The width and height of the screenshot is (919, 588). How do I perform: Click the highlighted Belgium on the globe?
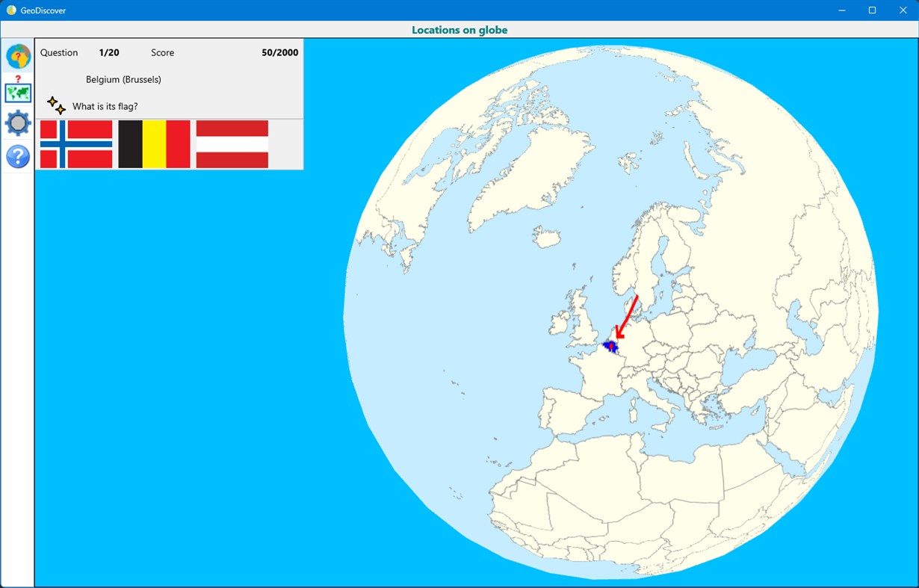613,346
